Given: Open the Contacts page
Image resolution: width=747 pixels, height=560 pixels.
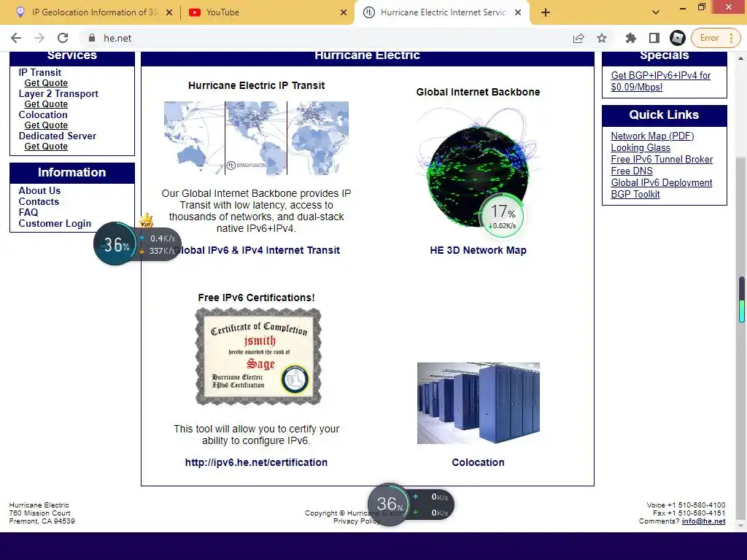Looking at the screenshot, I should [39, 201].
